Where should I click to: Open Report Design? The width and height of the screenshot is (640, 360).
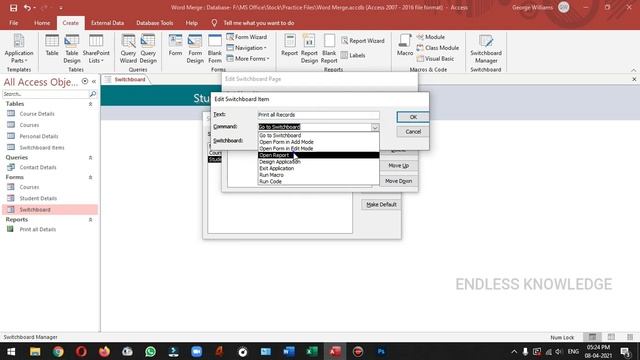point(309,49)
